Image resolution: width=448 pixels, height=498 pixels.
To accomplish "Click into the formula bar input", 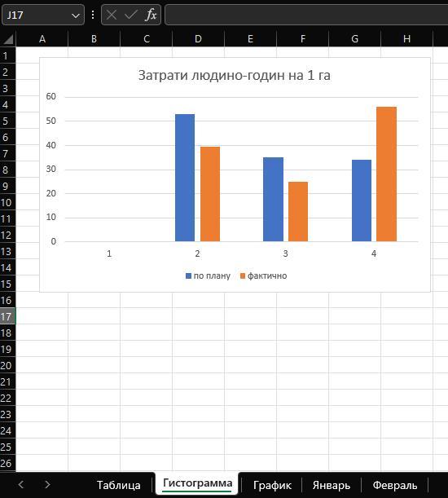I will pos(306,15).
